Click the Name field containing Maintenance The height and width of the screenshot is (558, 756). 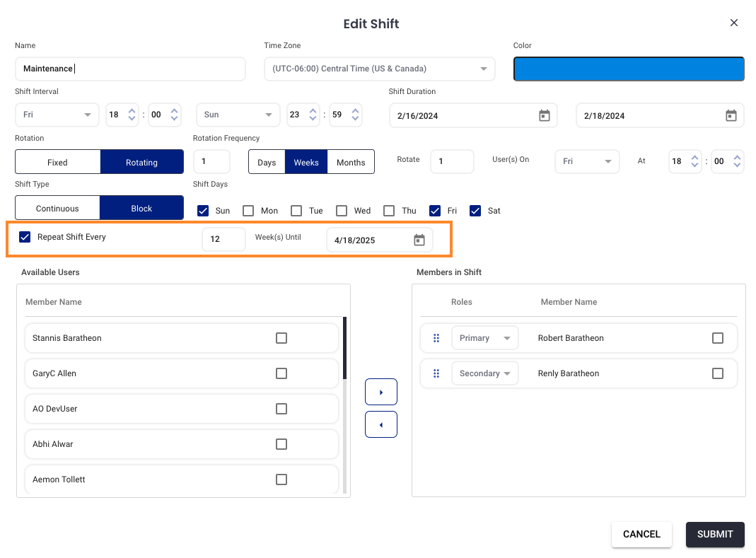coord(130,69)
